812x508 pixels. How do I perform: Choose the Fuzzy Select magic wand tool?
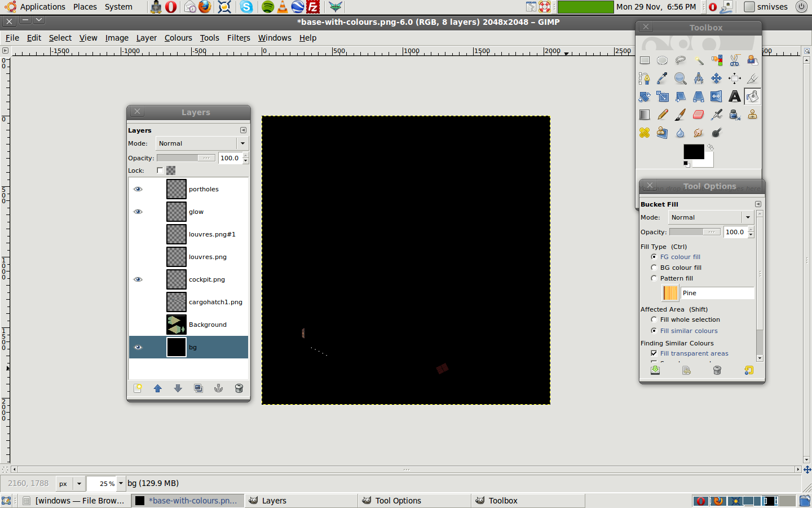tap(699, 60)
